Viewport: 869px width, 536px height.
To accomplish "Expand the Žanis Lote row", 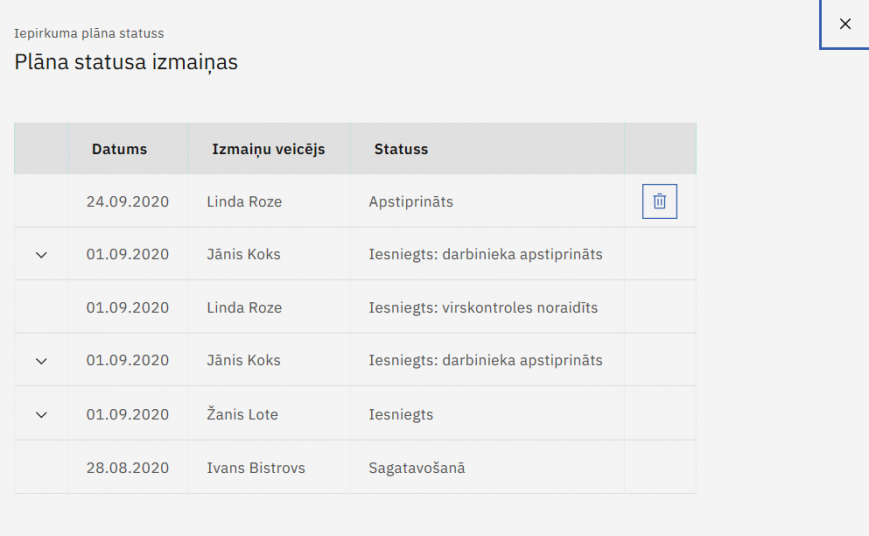I will coord(41,415).
